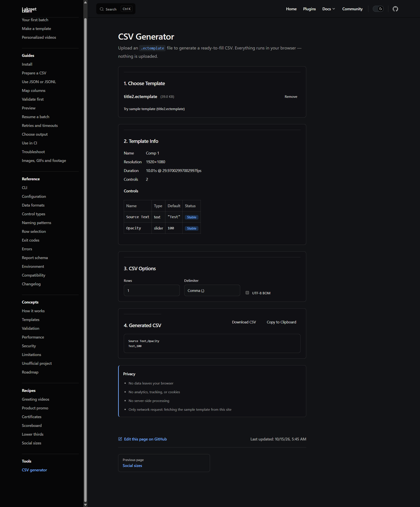
Task: Open the Delimiter Comma dropdown
Action: tap(212, 290)
